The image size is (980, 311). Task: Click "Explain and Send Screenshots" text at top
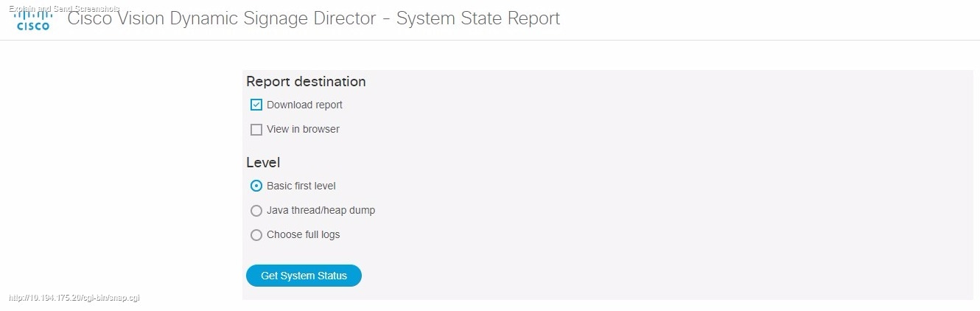pos(64,8)
